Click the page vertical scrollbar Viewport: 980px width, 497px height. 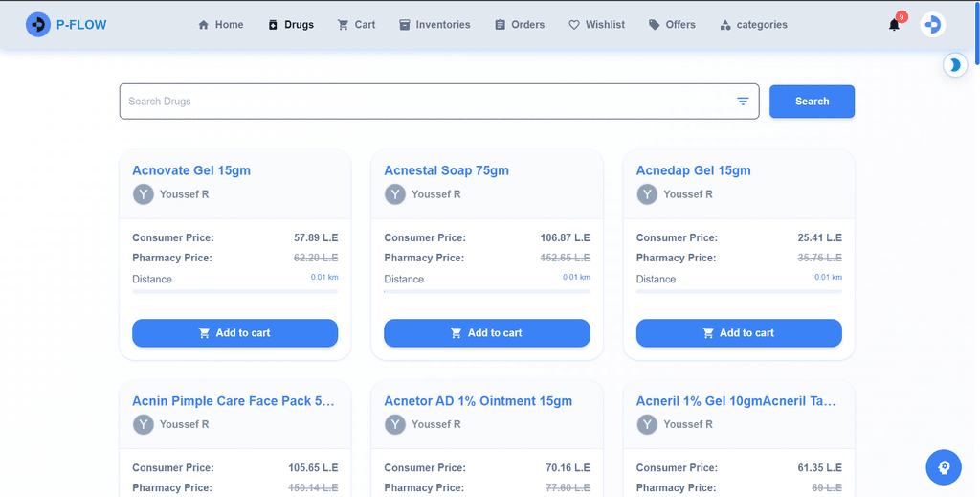pyautogui.click(x=975, y=33)
